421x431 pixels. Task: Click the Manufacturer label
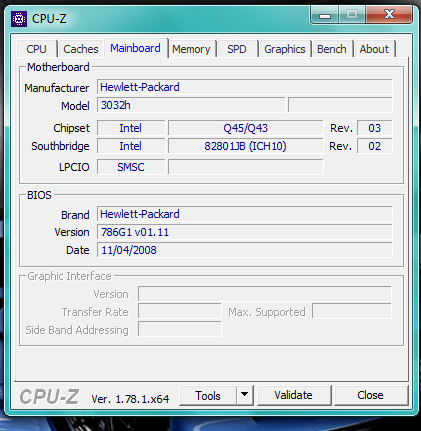coord(57,88)
